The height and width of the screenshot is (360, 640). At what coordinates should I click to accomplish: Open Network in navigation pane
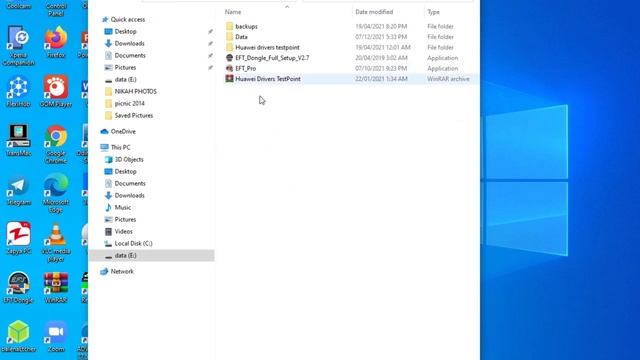122,271
